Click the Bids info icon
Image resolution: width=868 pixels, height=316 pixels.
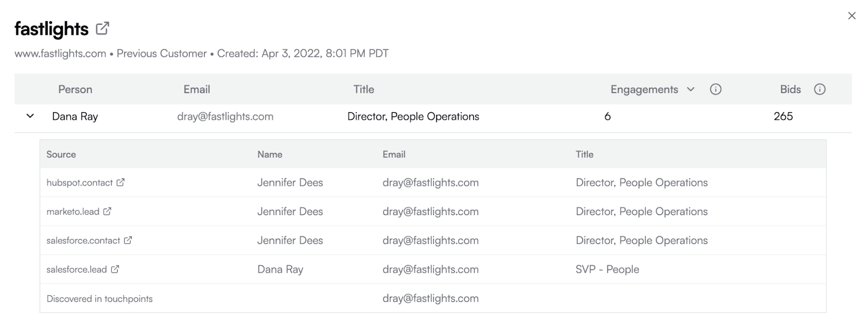pos(820,89)
